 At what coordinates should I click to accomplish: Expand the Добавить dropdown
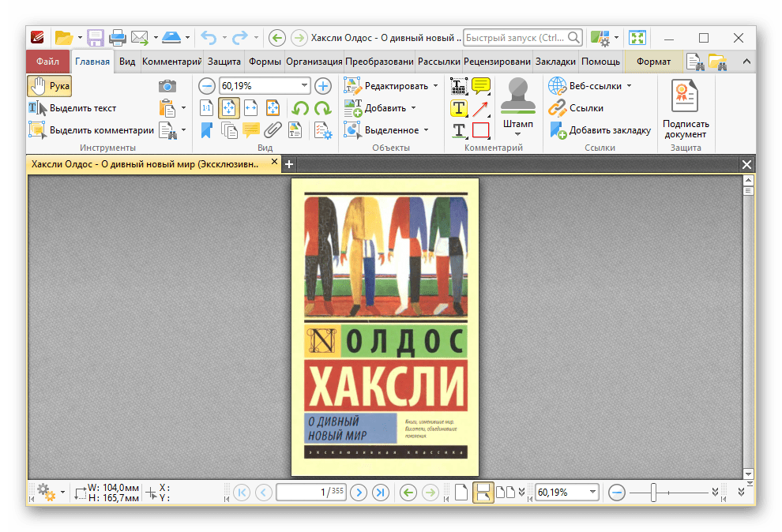(x=413, y=108)
